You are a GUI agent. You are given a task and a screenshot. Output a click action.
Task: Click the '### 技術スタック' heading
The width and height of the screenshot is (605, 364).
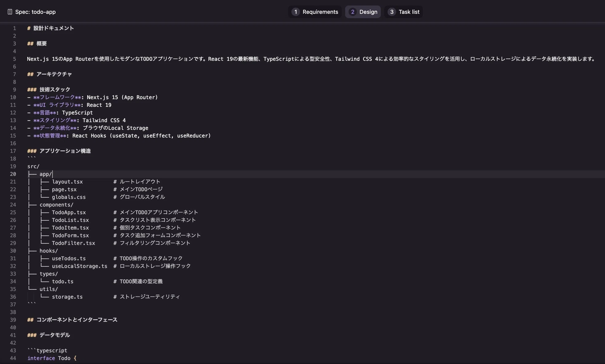click(x=49, y=90)
